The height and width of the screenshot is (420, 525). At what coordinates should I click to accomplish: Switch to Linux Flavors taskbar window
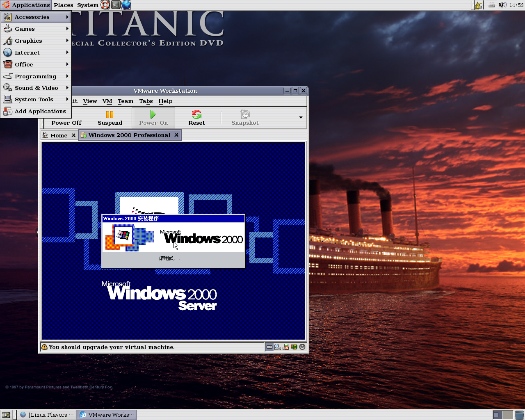[46, 415]
